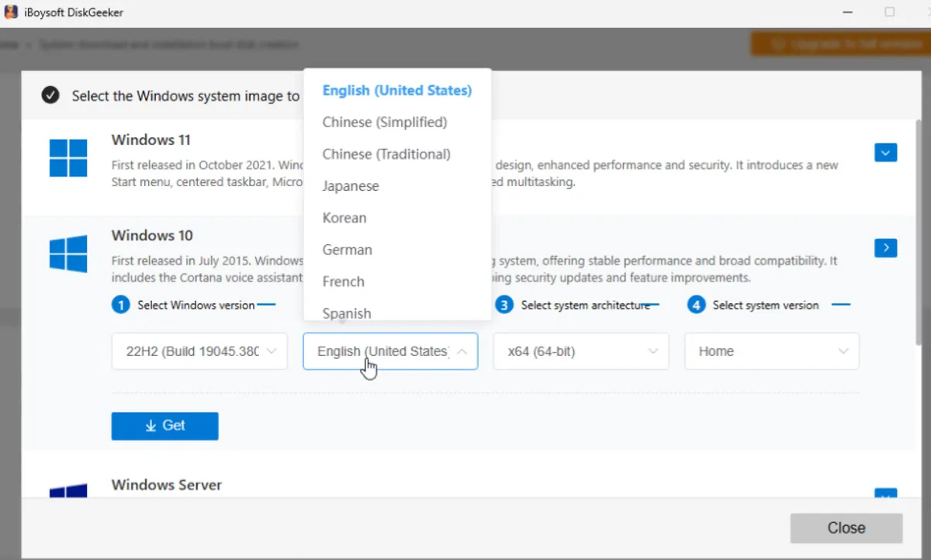Select Chinese (Simplified) from the language list
This screenshot has height=560, width=931.
tap(385, 122)
